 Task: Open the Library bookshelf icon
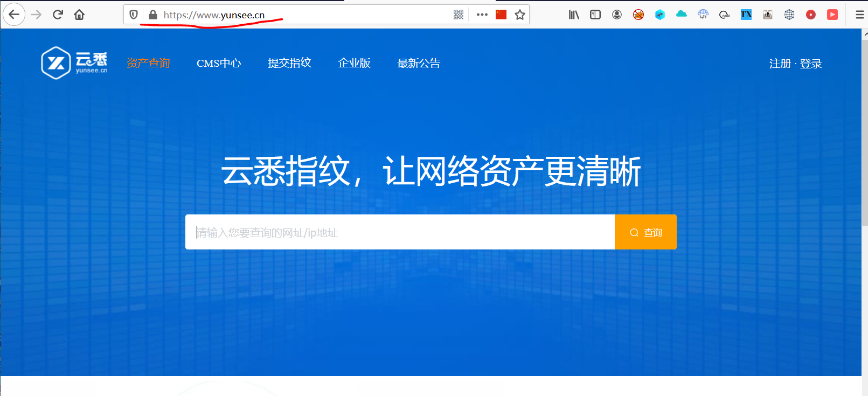(574, 15)
